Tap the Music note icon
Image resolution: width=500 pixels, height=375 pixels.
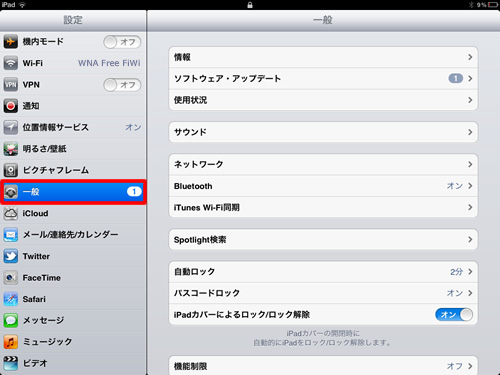(x=11, y=342)
